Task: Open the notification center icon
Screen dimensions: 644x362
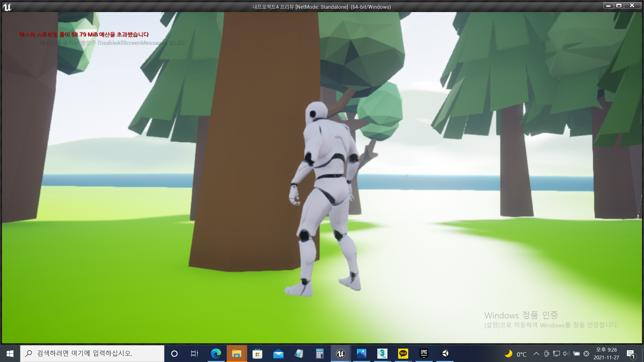Action: point(631,354)
